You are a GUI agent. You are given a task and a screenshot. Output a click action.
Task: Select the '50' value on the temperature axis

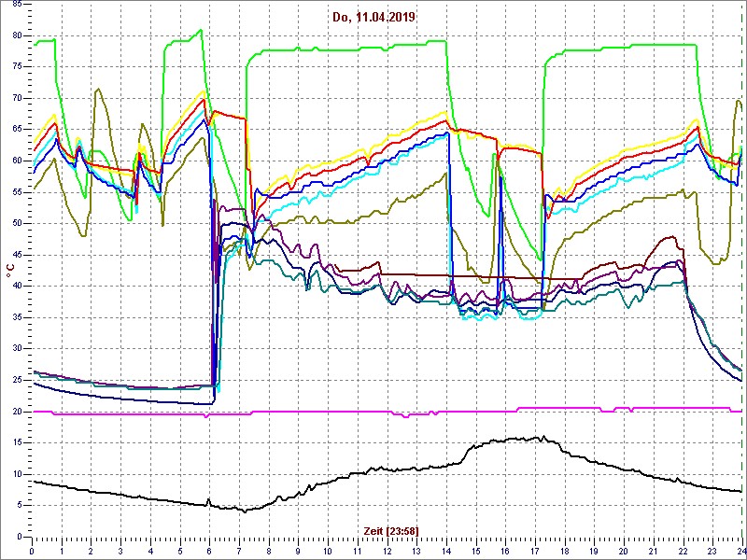click(16, 223)
